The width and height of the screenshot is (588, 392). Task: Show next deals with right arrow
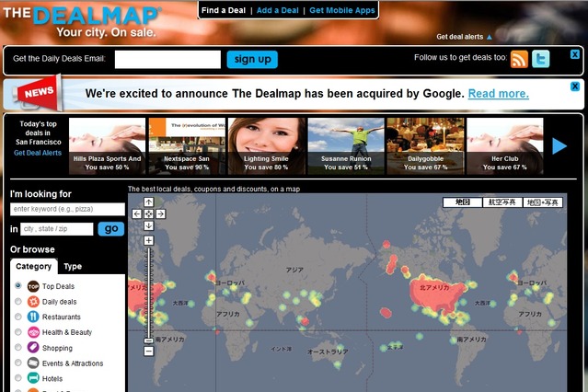coord(559,146)
